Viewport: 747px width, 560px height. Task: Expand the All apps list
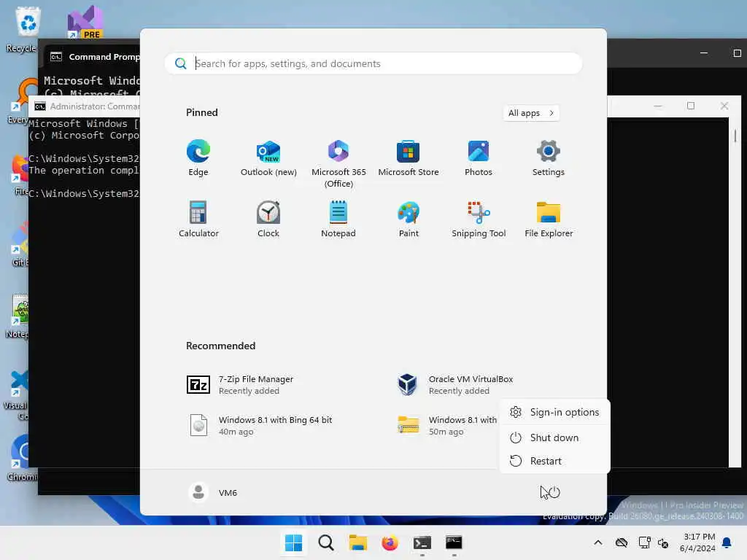point(531,113)
